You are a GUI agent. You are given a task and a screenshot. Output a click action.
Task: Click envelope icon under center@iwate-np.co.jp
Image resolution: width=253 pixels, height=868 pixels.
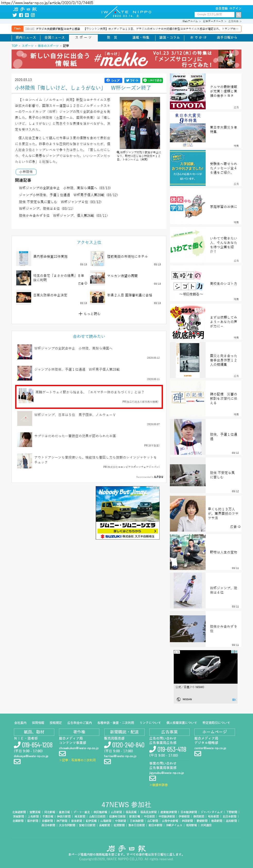(197, 754)
